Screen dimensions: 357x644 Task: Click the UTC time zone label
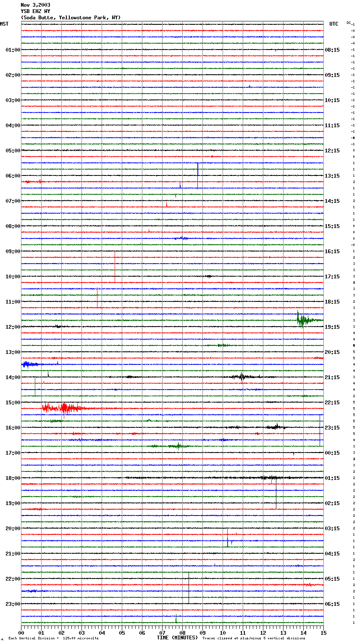click(x=334, y=24)
